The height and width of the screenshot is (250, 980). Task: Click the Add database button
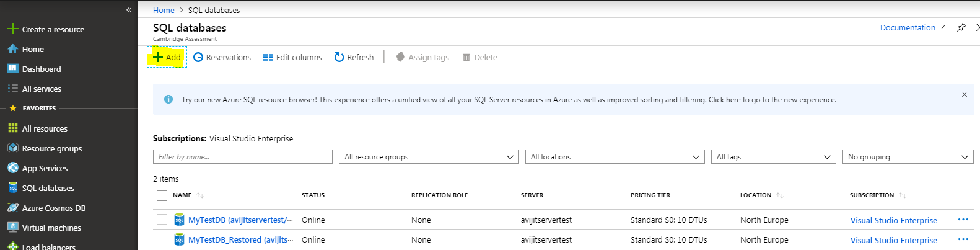167,57
